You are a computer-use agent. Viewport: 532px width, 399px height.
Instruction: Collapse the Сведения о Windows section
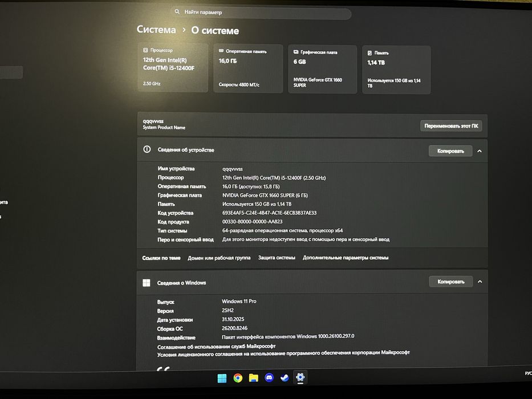point(480,282)
